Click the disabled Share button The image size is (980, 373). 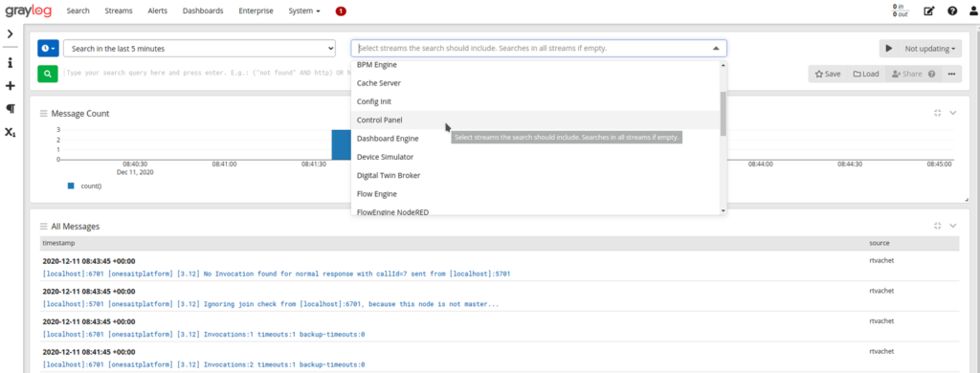(x=913, y=74)
